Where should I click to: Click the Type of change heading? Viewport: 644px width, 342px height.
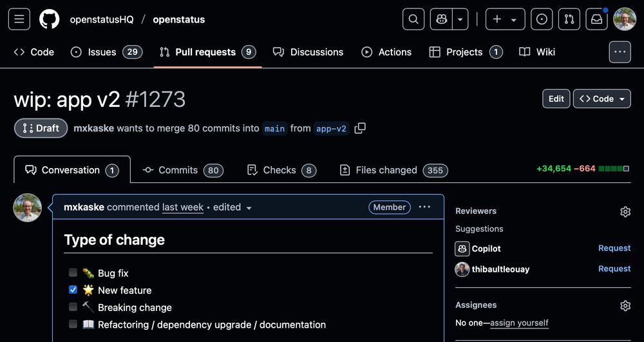point(114,240)
